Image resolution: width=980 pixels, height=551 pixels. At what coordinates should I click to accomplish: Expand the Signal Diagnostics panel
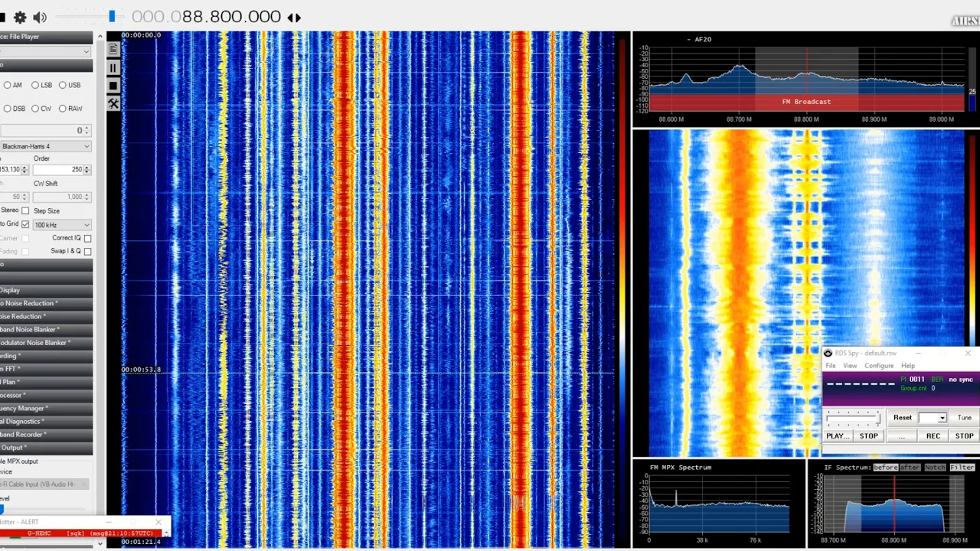point(46,421)
